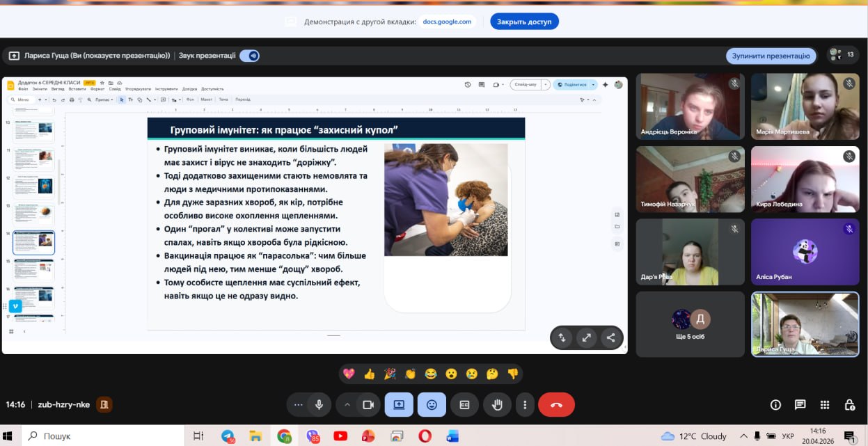868x446 pixels.
Task: Mute microphone in the call controls
Action: click(x=319, y=404)
